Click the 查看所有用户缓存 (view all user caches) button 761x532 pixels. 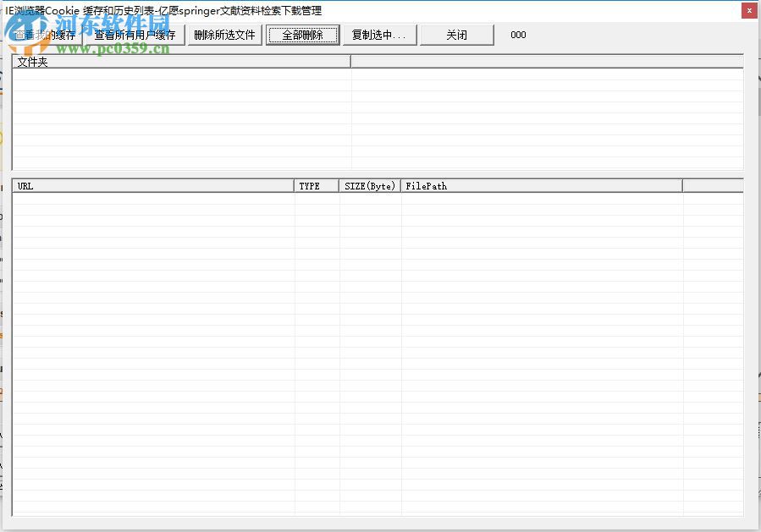135,35
